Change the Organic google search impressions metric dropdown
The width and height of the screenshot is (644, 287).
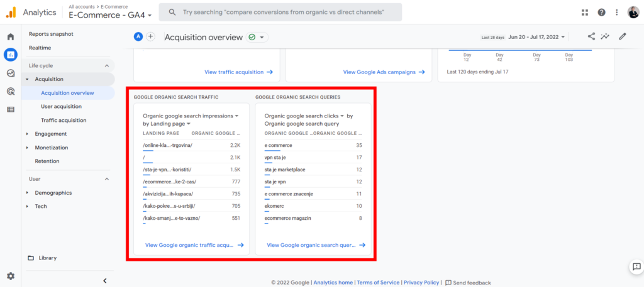(191, 116)
